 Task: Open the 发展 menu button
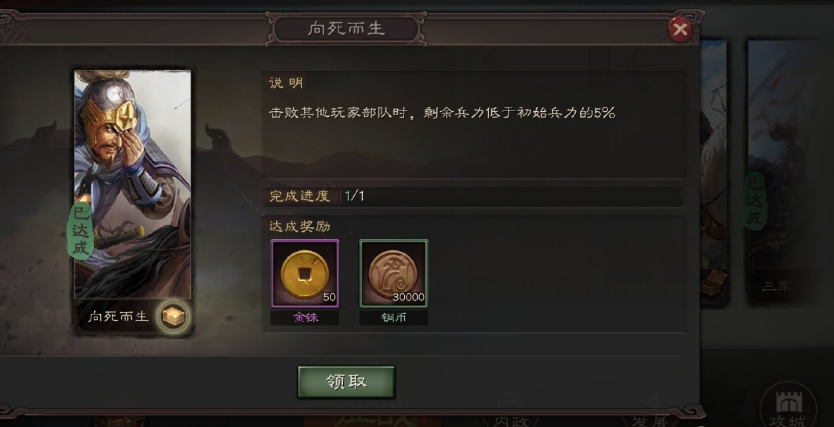651,418
